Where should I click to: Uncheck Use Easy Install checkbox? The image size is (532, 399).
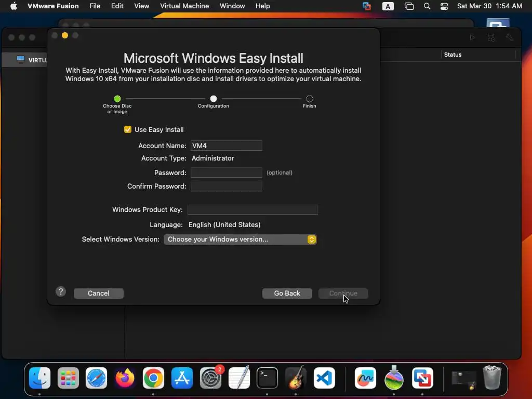point(128,129)
